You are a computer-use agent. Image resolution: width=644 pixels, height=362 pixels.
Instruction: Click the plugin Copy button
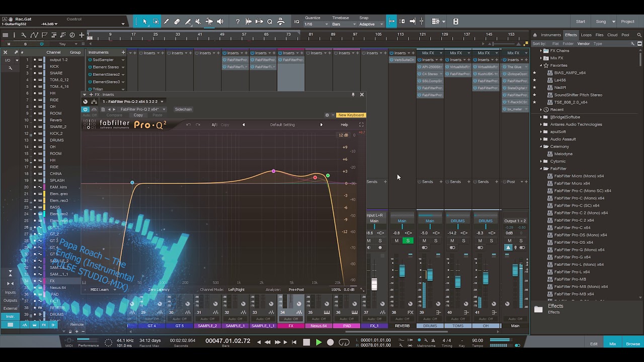pos(138,115)
